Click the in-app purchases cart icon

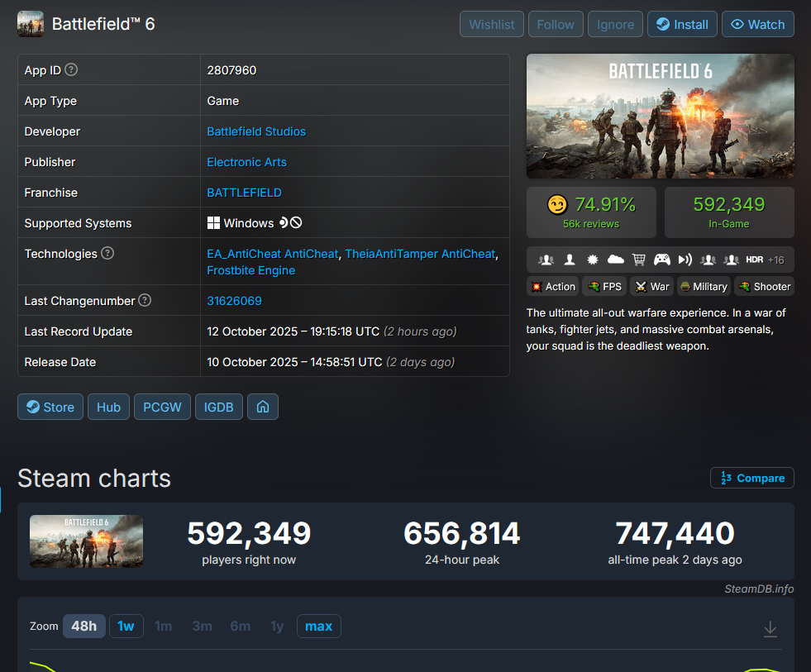click(639, 260)
